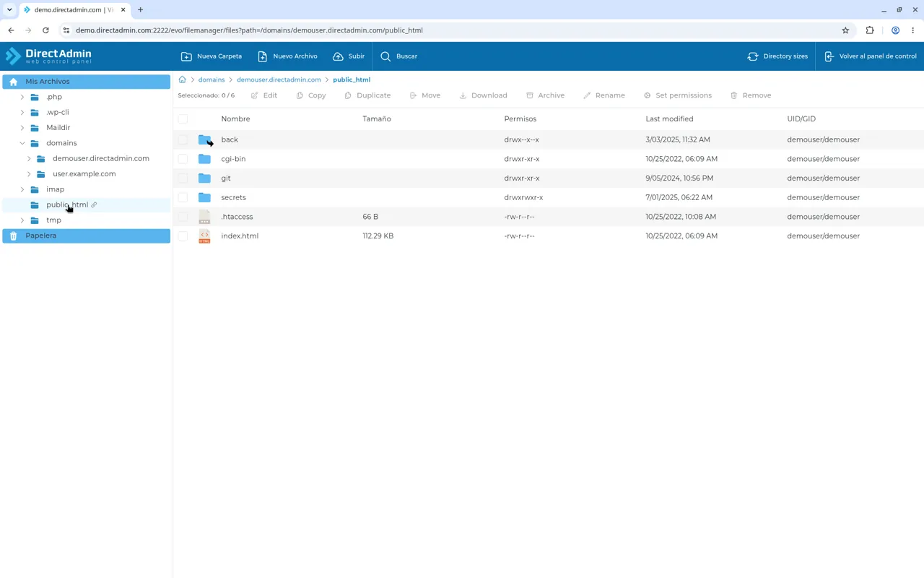Reload the page
Image resolution: width=924 pixels, height=578 pixels.
point(45,30)
